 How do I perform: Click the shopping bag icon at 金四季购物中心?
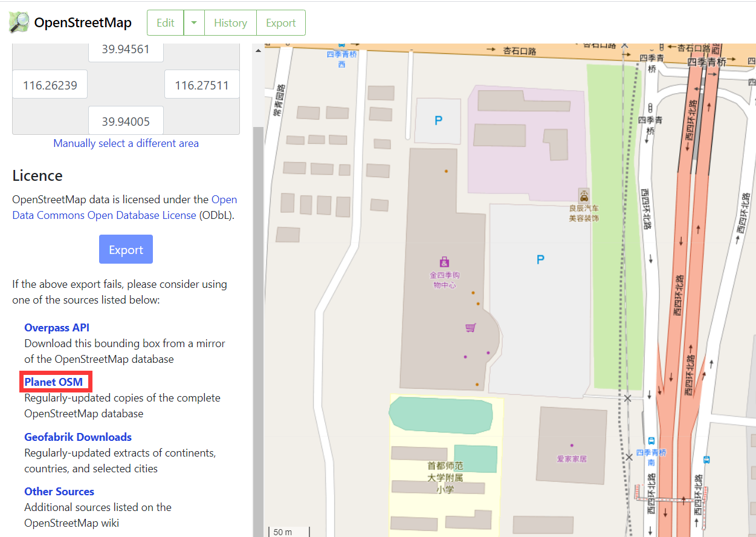tap(444, 262)
